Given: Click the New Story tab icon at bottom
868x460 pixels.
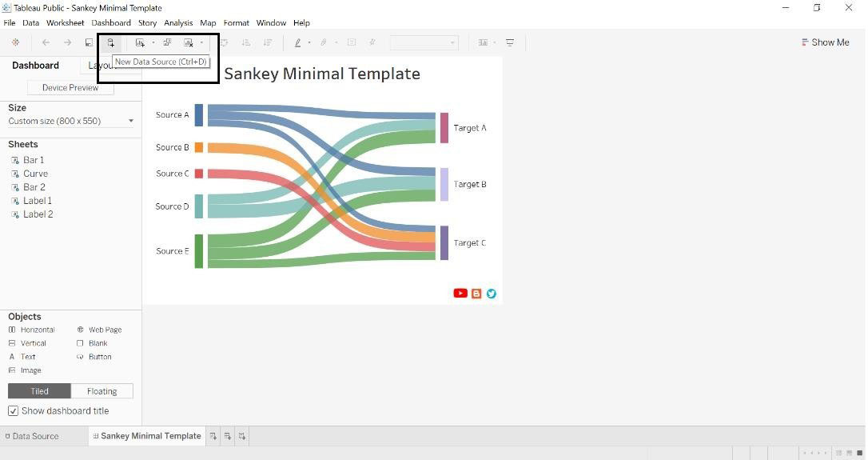Looking at the screenshot, I should pos(242,437).
